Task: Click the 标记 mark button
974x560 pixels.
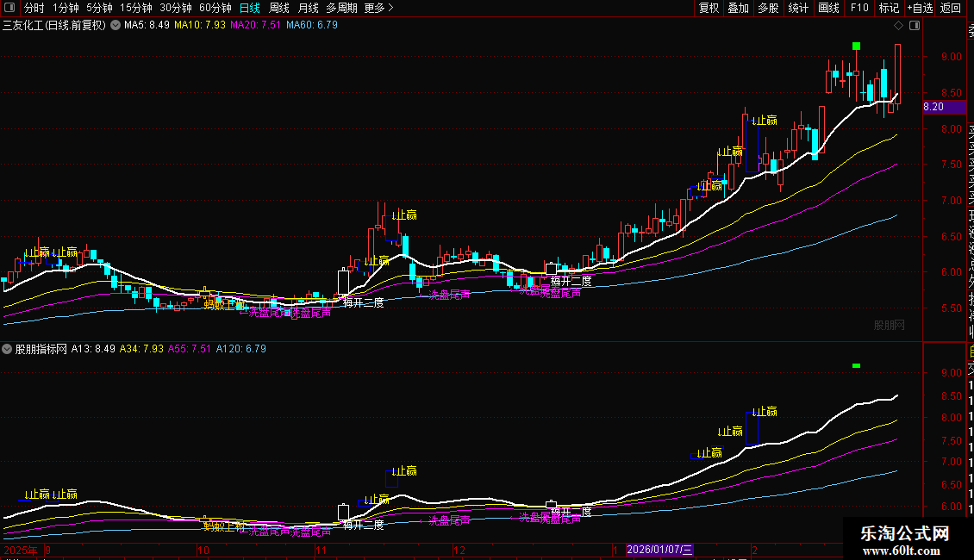Action: (x=889, y=8)
